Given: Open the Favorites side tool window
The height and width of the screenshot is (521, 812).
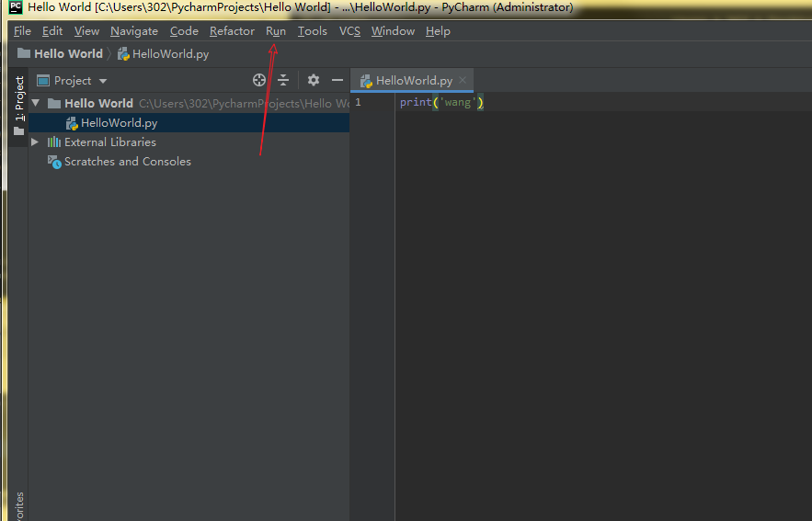Looking at the screenshot, I should click(x=19, y=506).
